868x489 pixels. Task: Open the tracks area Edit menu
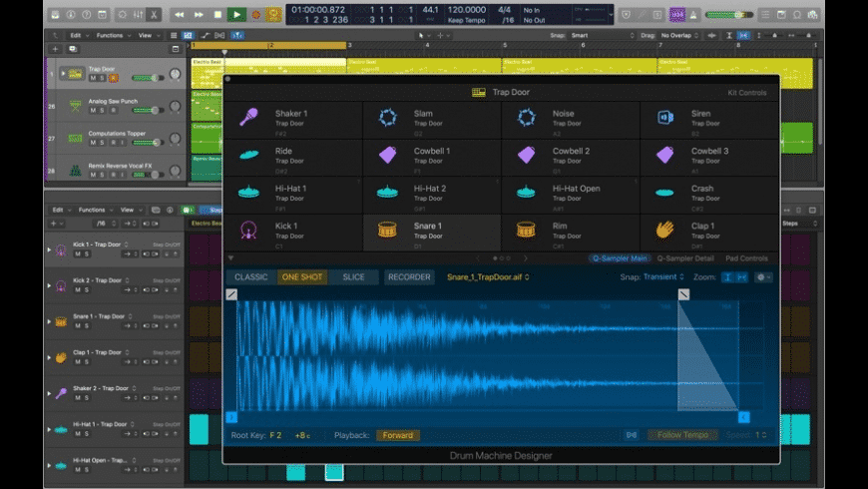(x=78, y=36)
